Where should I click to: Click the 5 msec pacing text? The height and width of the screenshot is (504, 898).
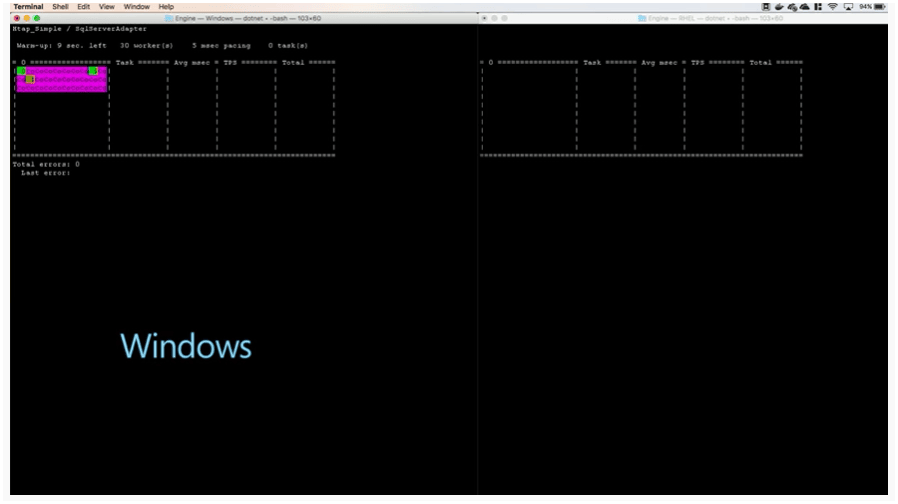[x=221, y=46]
